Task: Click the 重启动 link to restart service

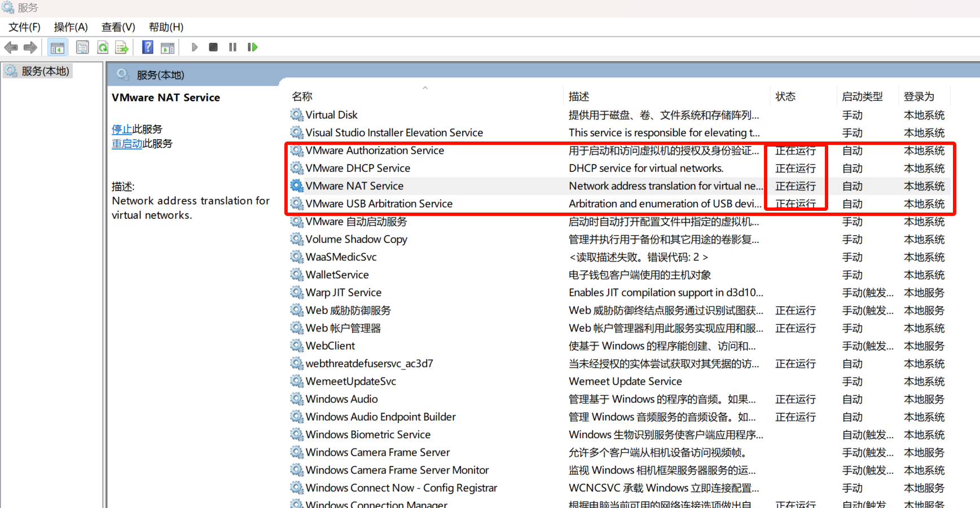Action: click(127, 144)
